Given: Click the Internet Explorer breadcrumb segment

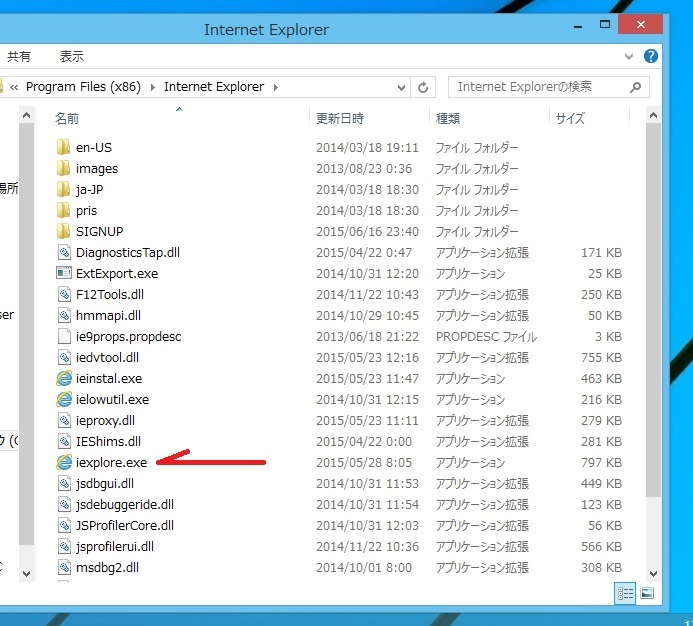Looking at the screenshot, I should point(214,87).
